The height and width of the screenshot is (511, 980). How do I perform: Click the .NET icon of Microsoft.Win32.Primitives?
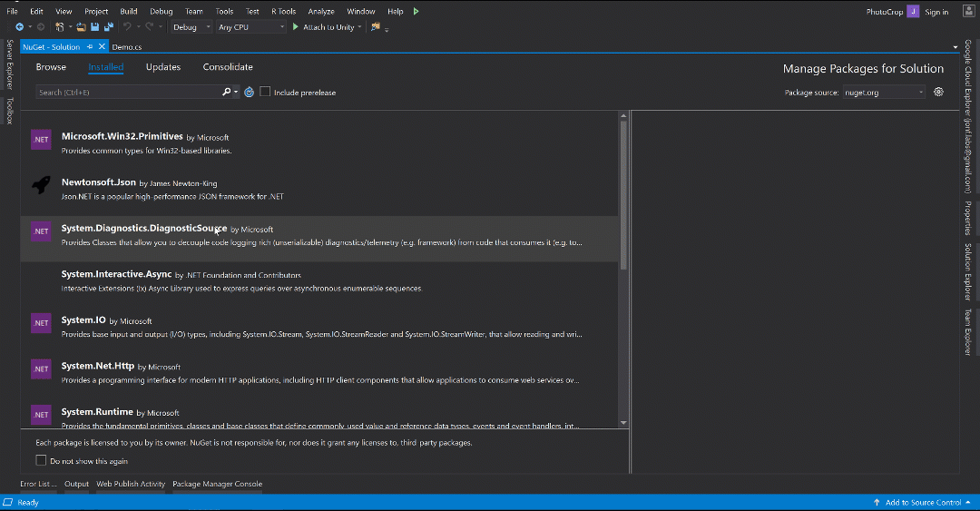tap(41, 140)
